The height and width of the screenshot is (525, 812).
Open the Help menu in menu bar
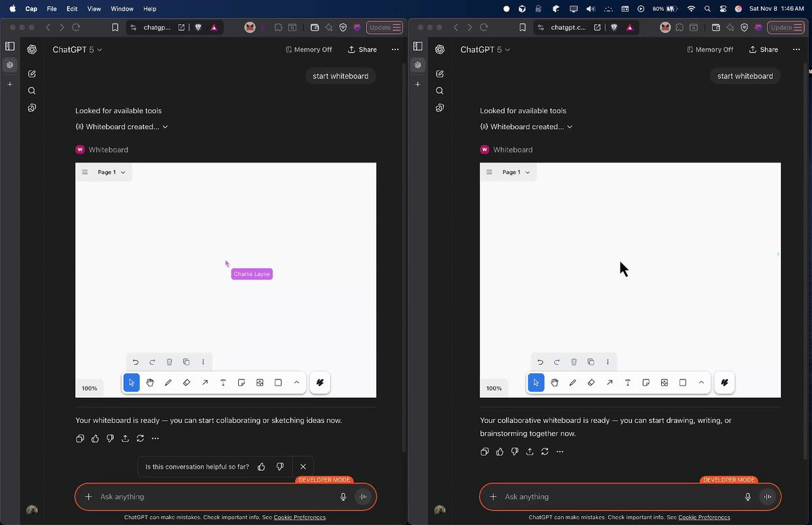150,9
